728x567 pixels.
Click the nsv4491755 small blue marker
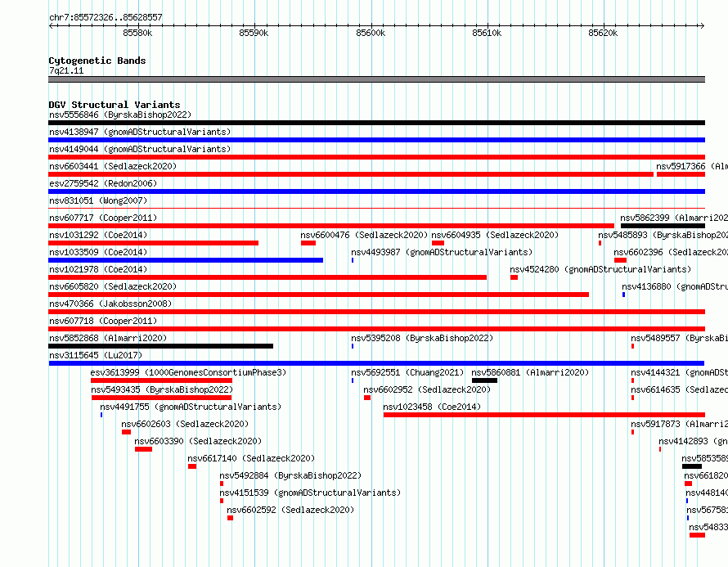point(101,415)
